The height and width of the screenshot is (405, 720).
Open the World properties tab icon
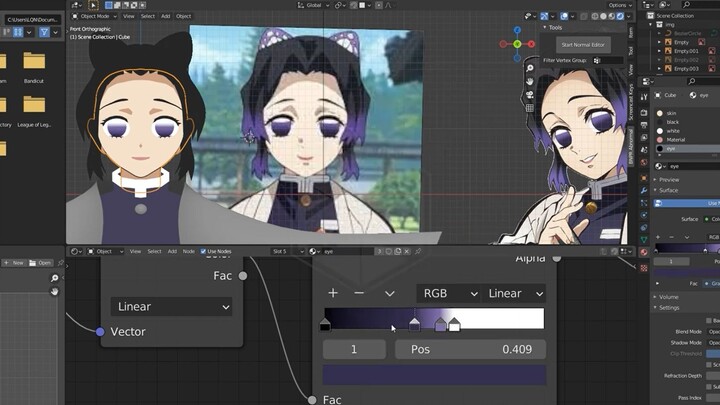click(644, 162)
